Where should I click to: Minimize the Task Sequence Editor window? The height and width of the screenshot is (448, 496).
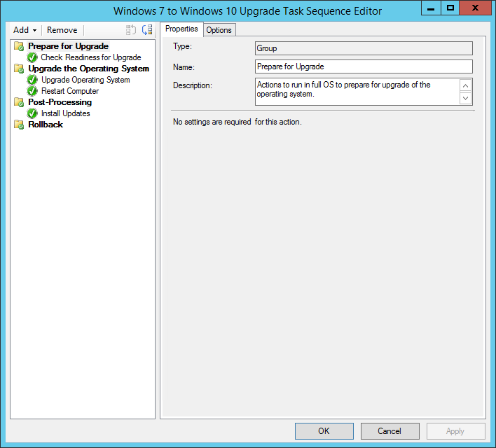431,8
